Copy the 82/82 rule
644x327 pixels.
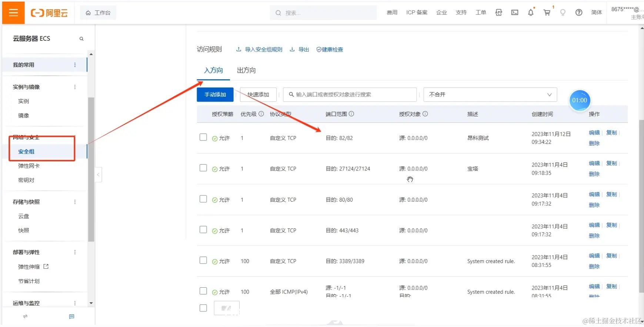[611, 133]
